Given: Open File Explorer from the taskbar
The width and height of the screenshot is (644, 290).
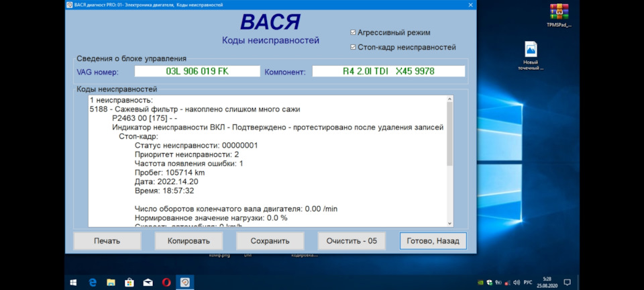Looking at the screenshot, I should tap(111, 283).
